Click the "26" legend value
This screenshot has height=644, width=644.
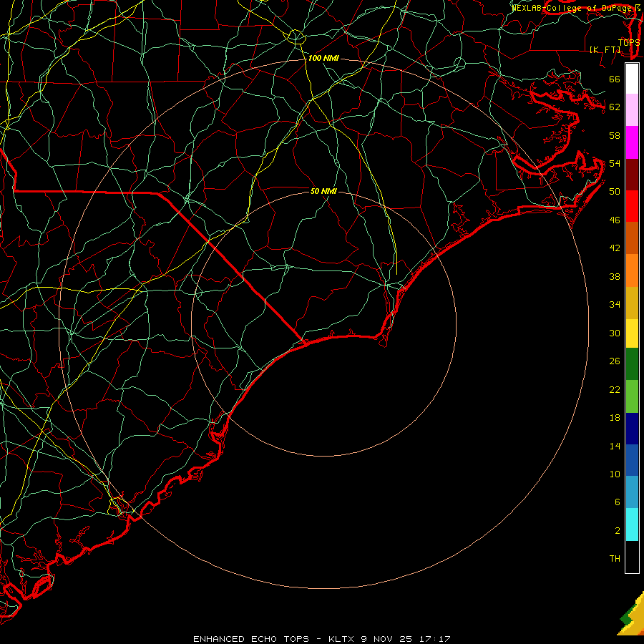tap(615, 361)
